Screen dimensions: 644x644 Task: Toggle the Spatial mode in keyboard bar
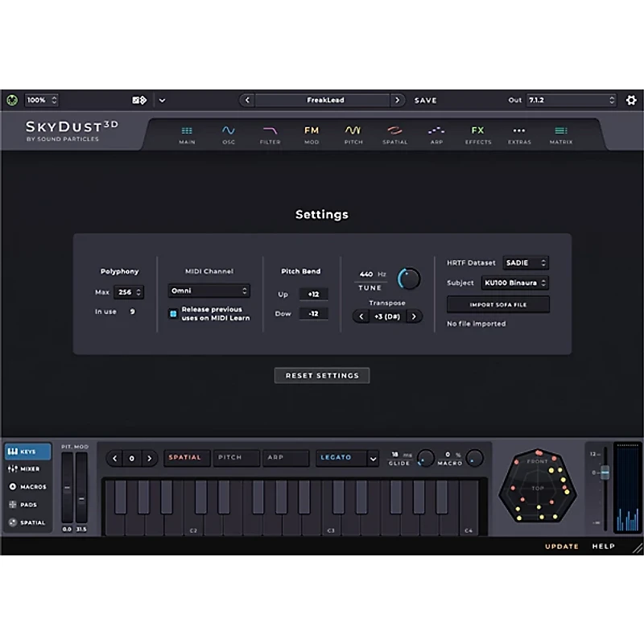[186, 457]
